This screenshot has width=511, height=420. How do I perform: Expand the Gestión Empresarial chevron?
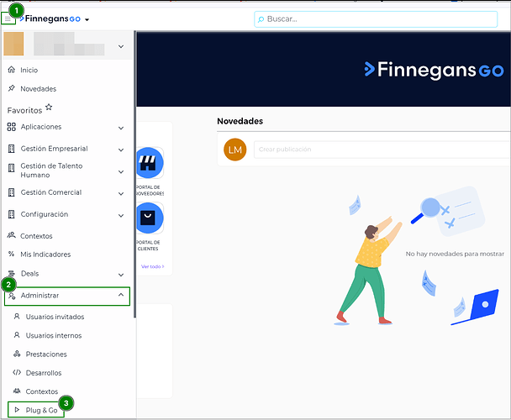coord(121,150)
